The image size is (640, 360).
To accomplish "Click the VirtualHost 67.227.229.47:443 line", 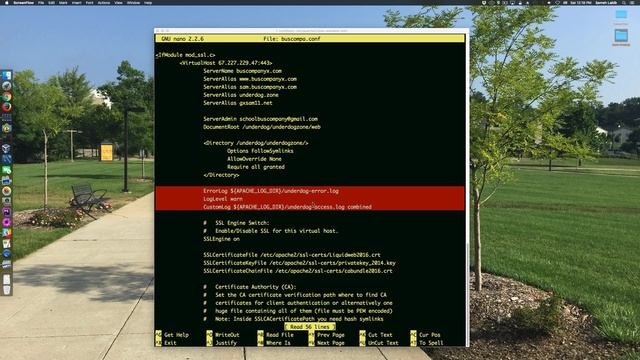I will point(226,63).
